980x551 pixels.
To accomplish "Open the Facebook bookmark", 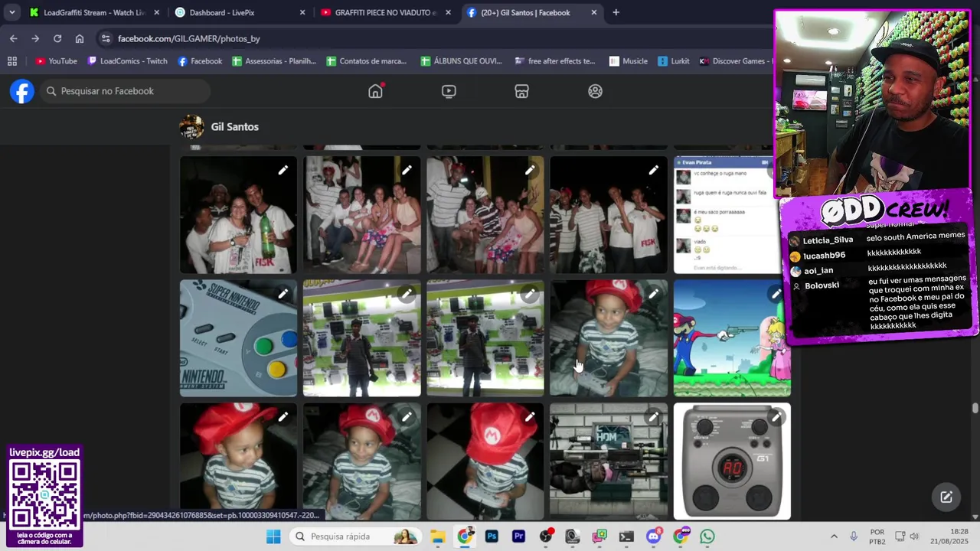I will point(199,61).
